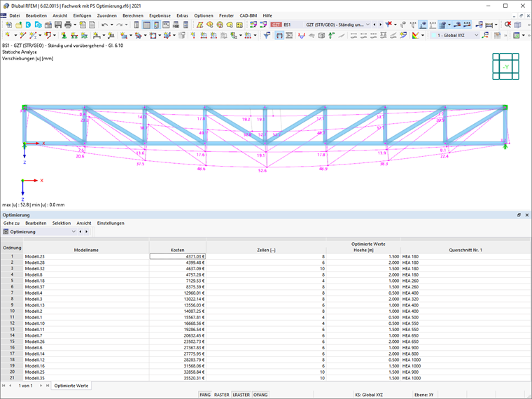Click the coordinate system edit icon

point(486,35)
